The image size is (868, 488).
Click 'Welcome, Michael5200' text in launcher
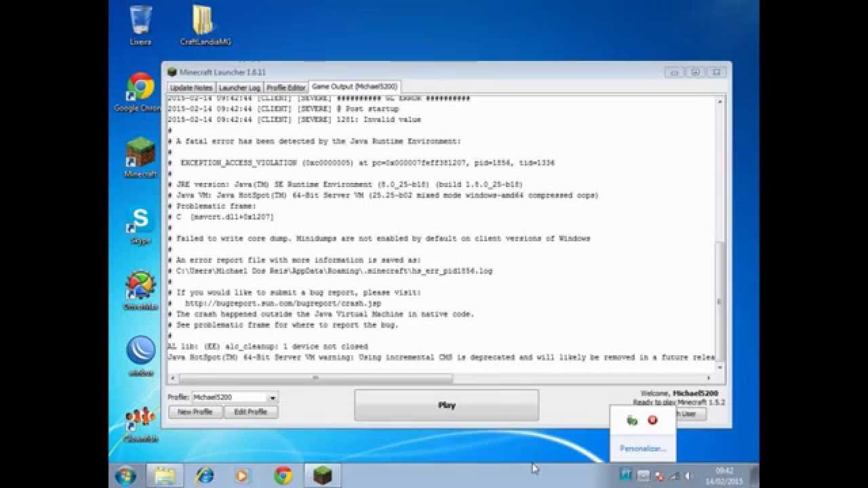[679, 393]
